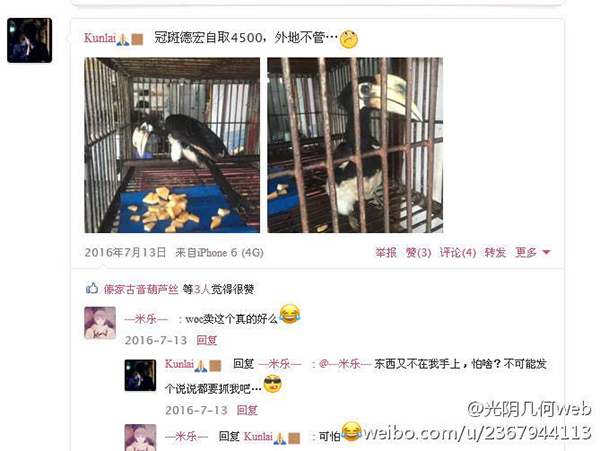Click 一米乐一 commenter avatar in first comment
This screenshot has width=600, height=451.
(100, 323)
